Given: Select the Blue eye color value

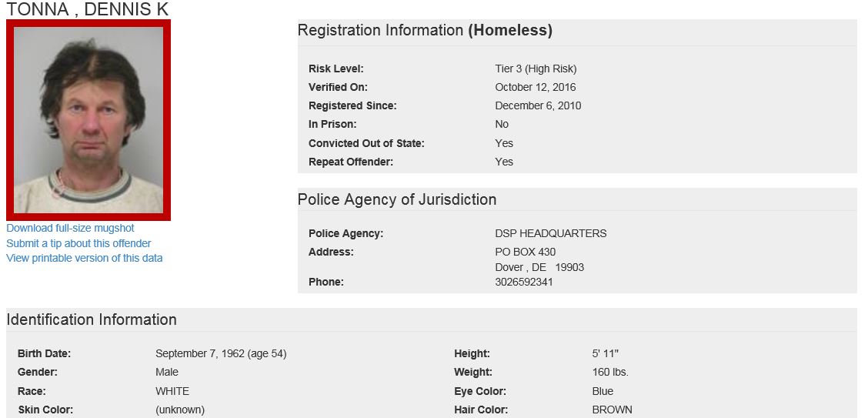Looking at the screenshot, I should 603,391.
